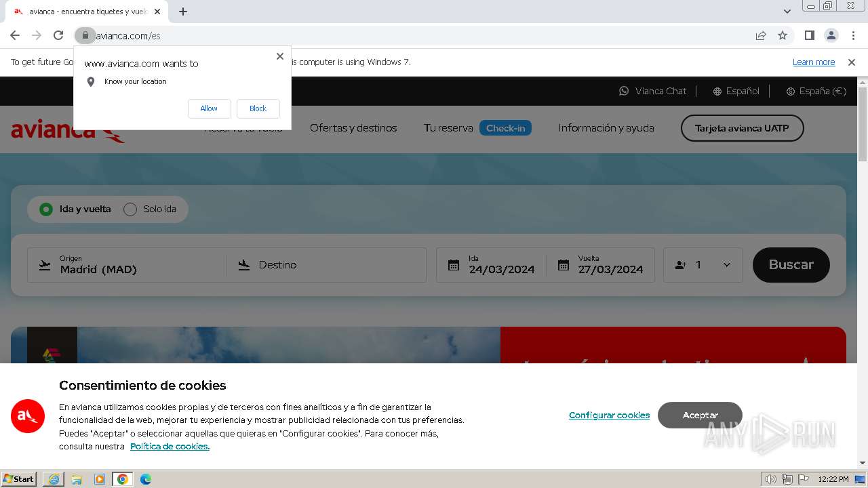Bookmark this page with the star icon

point(783,35)
